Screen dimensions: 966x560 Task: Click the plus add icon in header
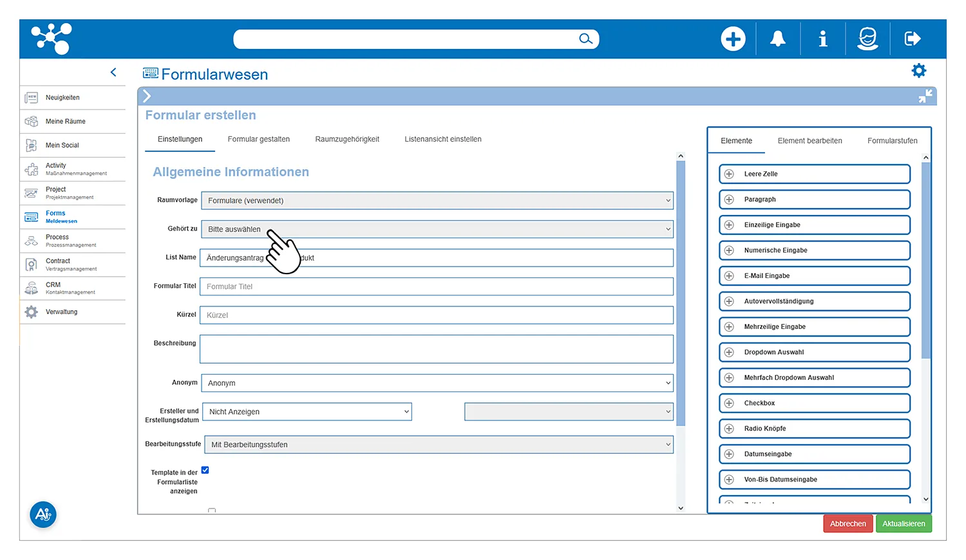click(x=732, y=39)
